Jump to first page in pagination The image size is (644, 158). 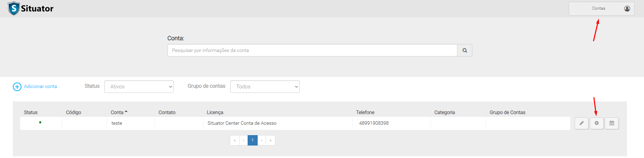click(235, 140)
